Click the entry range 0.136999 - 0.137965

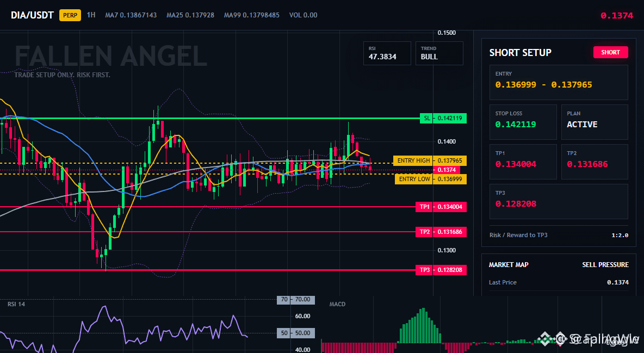[x=543, y=85]
